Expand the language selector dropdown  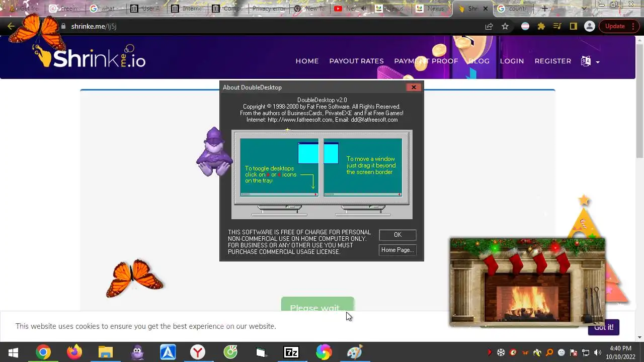(590, 61)
